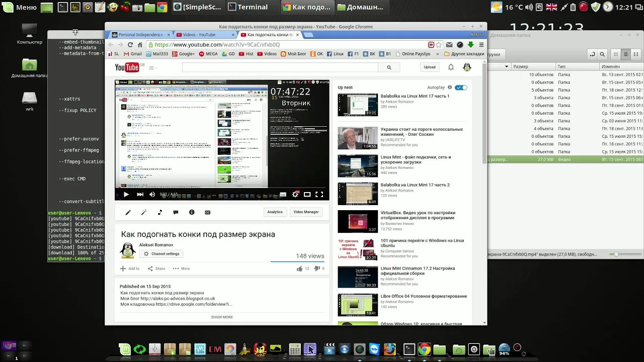Open the More actions menu
Image resolution: width=644 pixels, height=362 pixels.
coord(181,268)
